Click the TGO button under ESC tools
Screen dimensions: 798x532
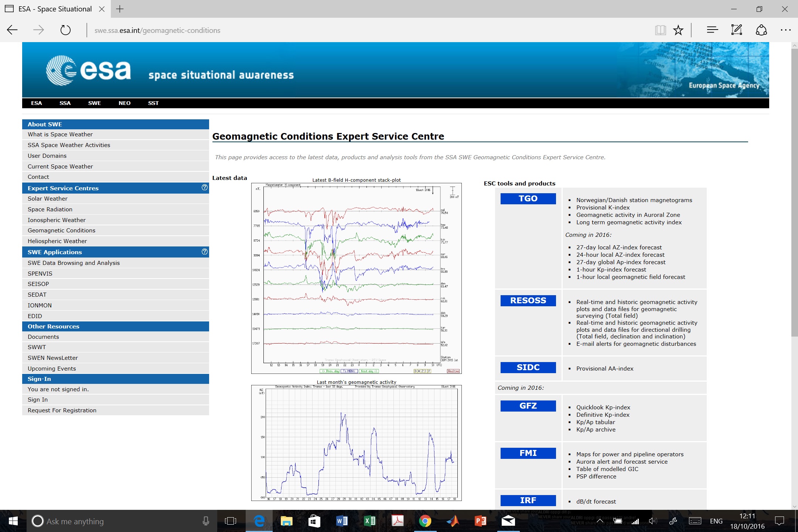pyautogui.click(x=528, y=198)
